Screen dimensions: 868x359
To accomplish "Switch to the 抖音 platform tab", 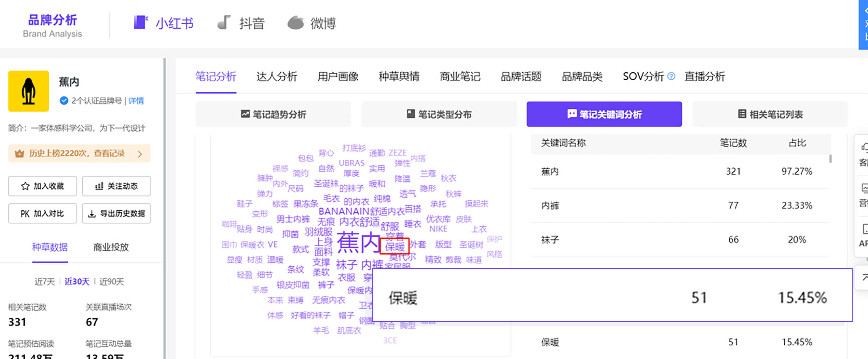I will click(241, 23).
